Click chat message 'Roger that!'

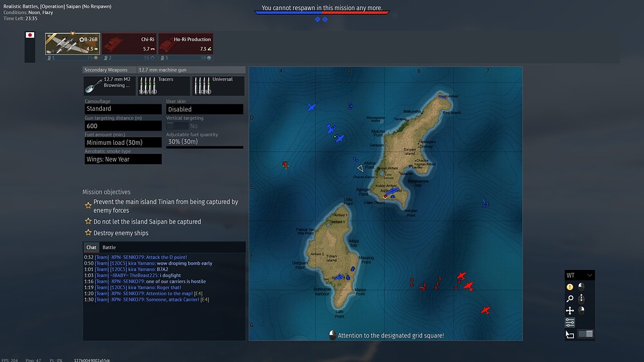coord(169,288)
